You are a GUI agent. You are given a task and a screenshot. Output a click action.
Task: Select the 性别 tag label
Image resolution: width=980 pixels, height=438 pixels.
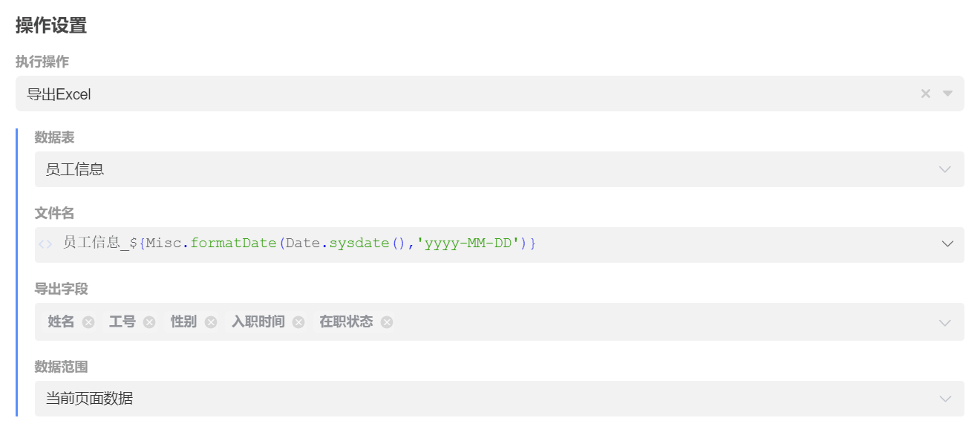pos(183,321)
